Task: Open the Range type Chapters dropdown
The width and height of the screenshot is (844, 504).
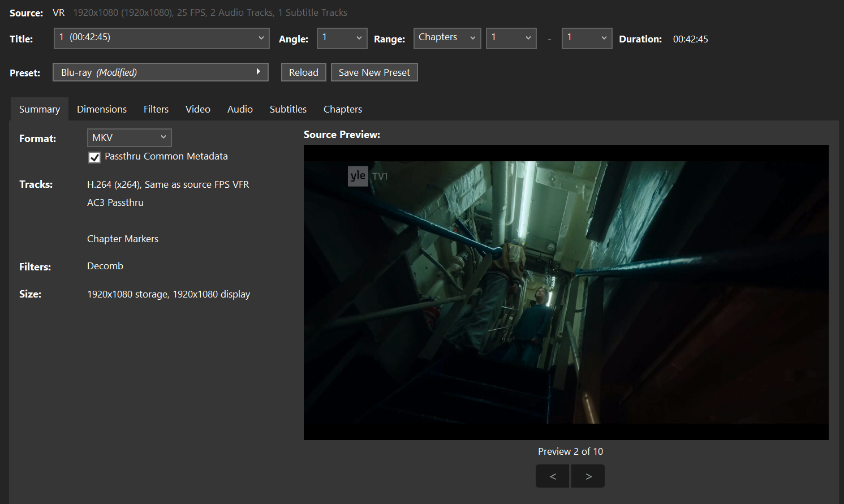Action: point(447,38)
